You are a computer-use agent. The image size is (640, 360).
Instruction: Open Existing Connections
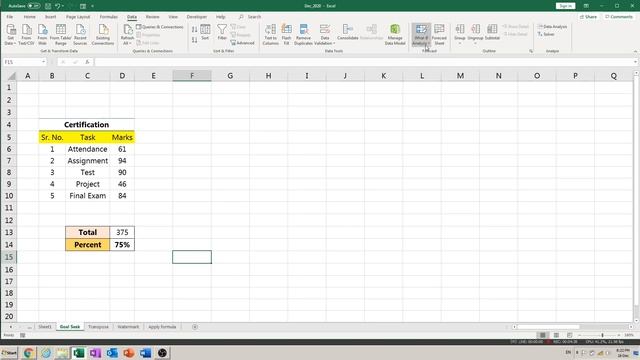tap(103, 34)
